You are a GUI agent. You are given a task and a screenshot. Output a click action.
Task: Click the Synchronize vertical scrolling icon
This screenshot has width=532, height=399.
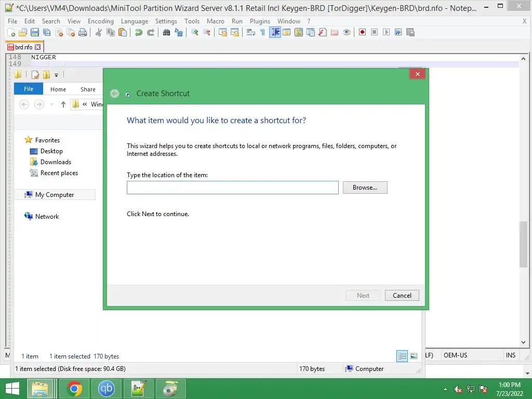222,32
